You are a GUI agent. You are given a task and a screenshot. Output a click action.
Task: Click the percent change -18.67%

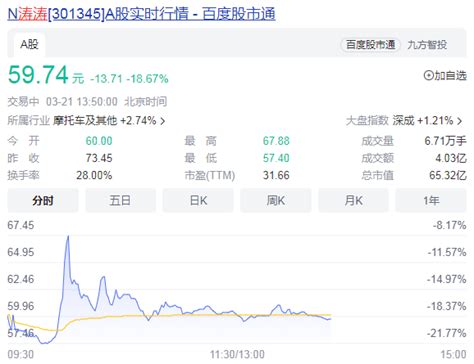coord(147,79)
